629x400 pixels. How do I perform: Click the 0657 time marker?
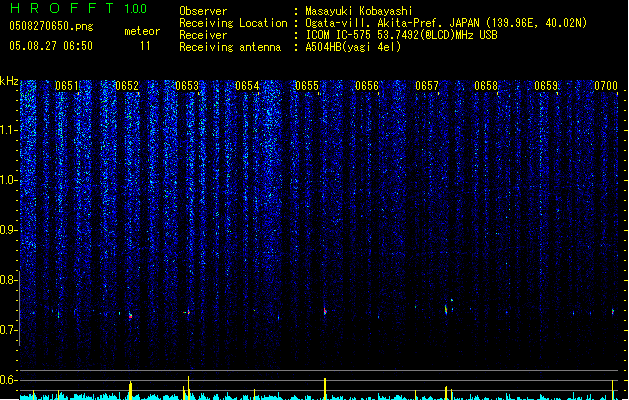tap(427, 86)
